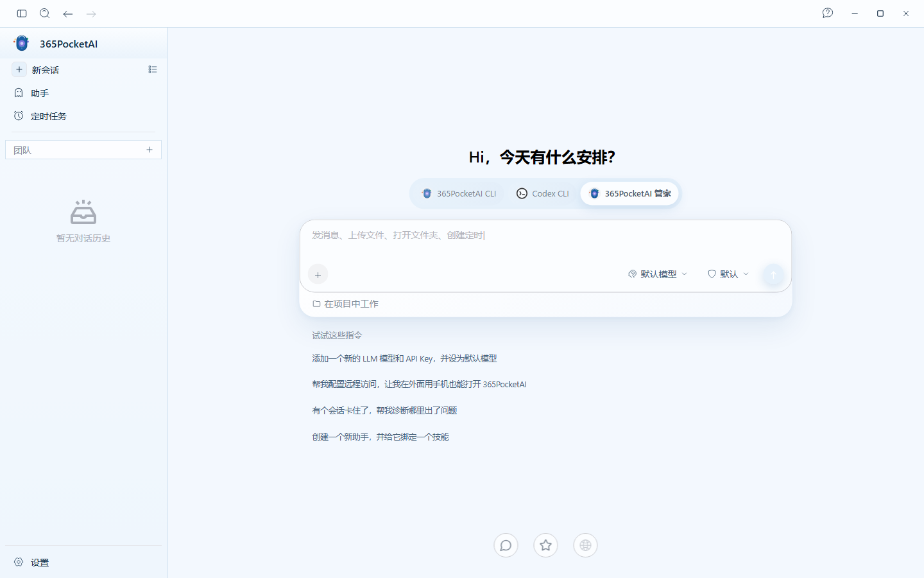This screenshot has height=578, width=924.
Task: Click the star favorites icon at bottom
Action: pos(545,545)
